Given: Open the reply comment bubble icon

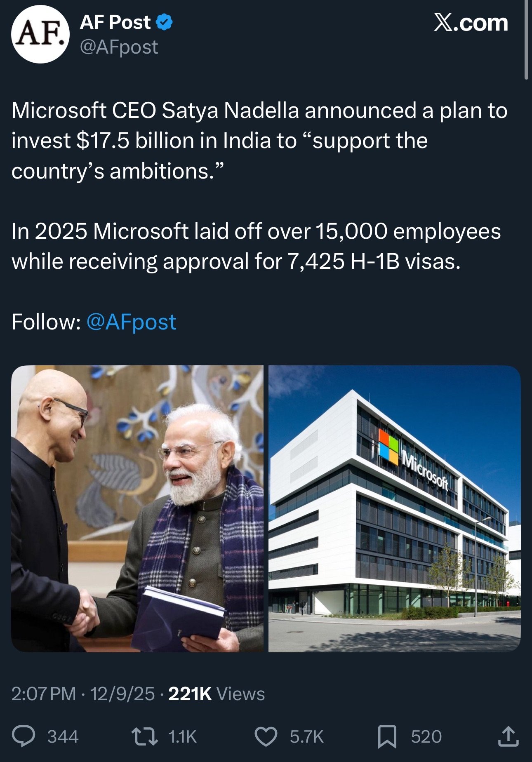Looking at the screenshot, I should point(24,736).
